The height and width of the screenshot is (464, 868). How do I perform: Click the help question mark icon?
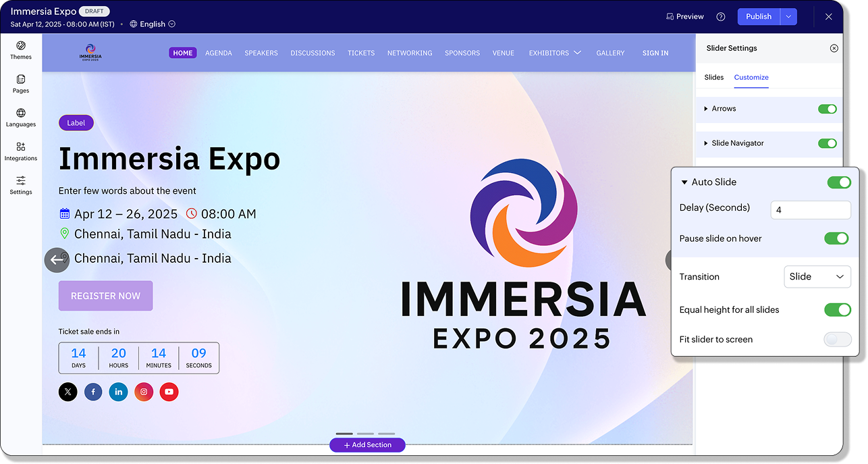coord(721,17)
